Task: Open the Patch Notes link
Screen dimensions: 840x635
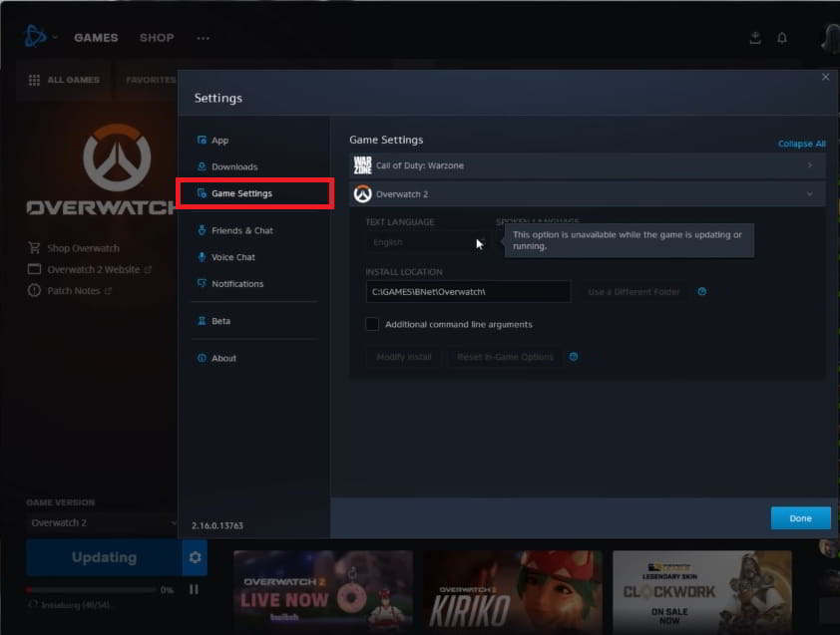Action: point(74,291)
